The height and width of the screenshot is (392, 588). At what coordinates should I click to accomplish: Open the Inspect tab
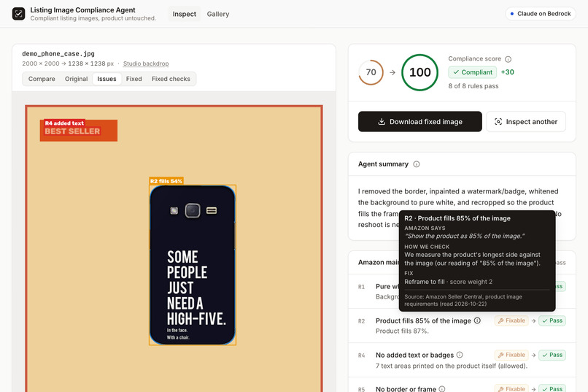coord(184,14)
